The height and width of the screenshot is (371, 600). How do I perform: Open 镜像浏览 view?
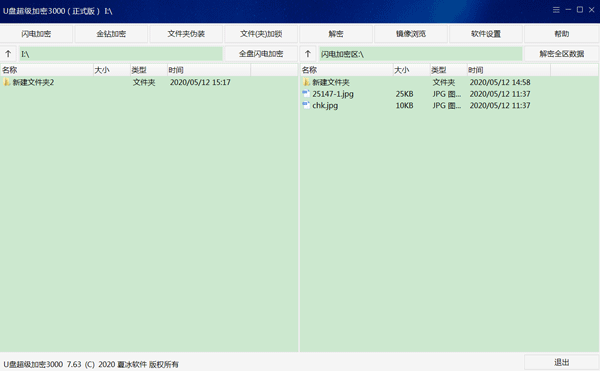(x=411, y=34)
